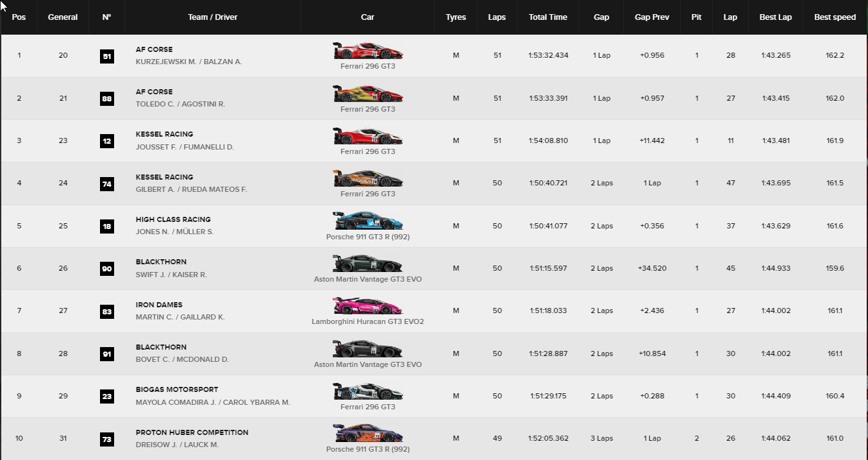Click the Pit column header

696,17
